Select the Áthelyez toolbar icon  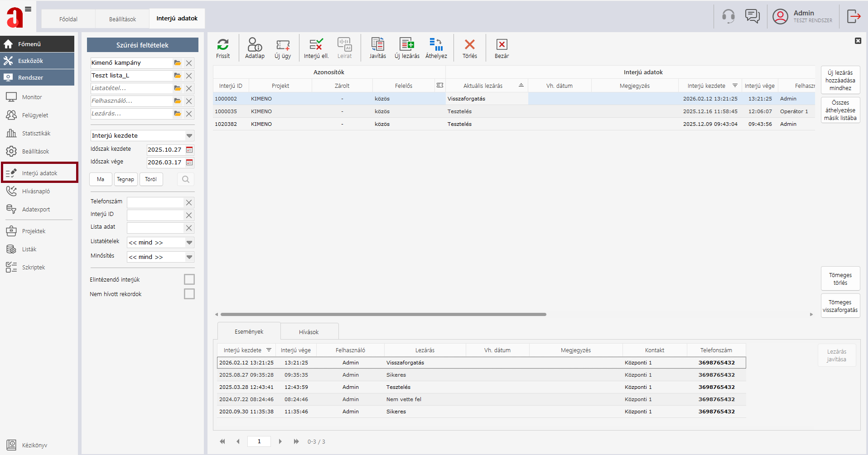click(436, 45)
